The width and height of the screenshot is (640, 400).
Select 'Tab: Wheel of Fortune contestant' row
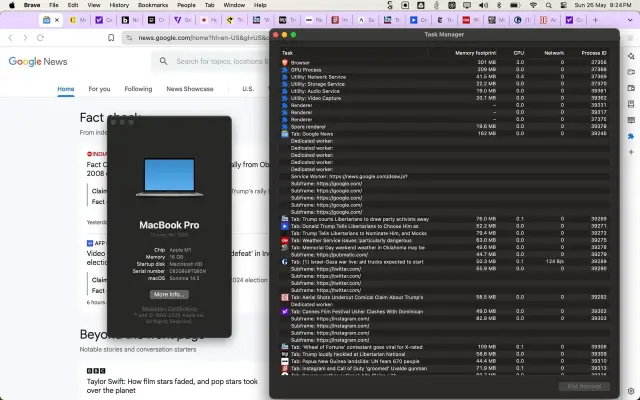(x=444, y=347)
